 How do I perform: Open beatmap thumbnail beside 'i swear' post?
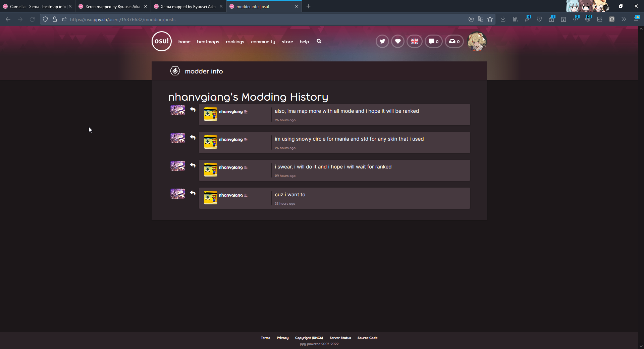pyautogui.click(x=177, y=165)
